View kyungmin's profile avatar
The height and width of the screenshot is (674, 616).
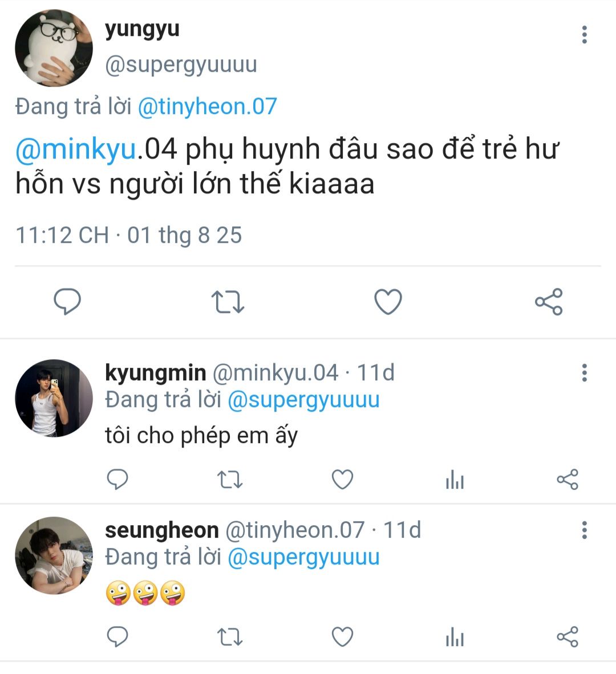point(54,398)
